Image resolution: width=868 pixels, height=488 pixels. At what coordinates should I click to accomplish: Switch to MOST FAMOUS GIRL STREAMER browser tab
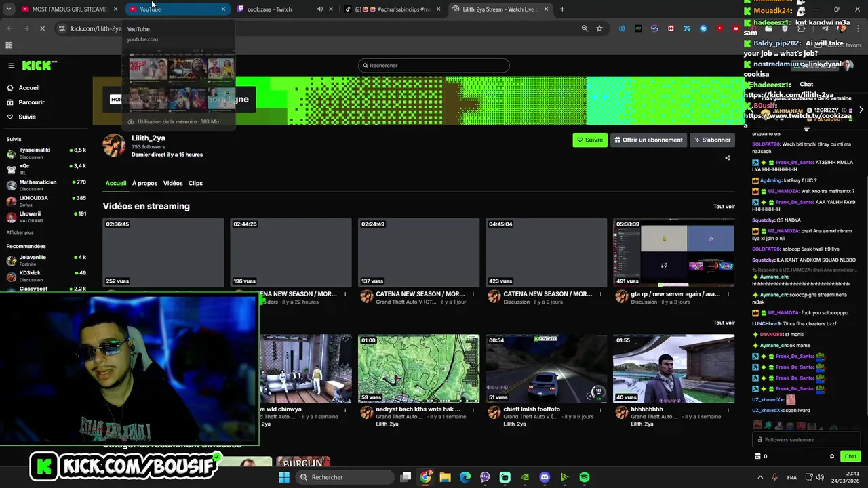click(69, 9)
